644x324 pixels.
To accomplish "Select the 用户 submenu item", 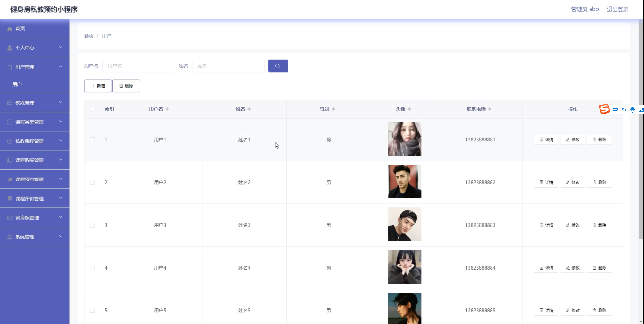I will tap(35, 84).
